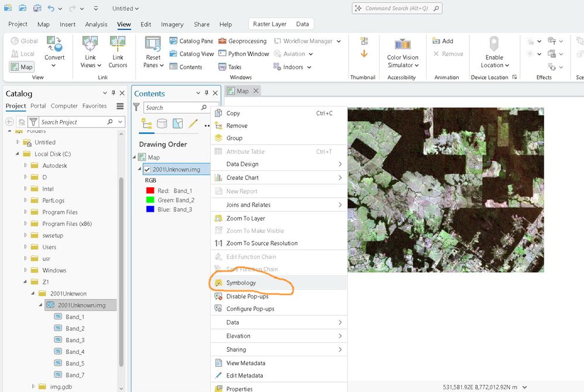The image size is (584, 392).
Task: Expand the Autodesk folder
Action: pos(25,165)
